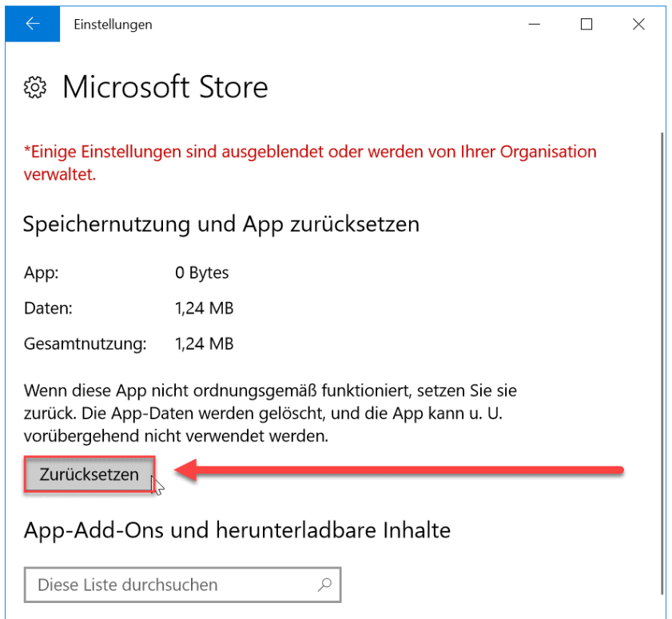
Task: Click the 'App-Add-Ons und herunterladbare Inhalte' heading
Action: [x=237, y=530]
